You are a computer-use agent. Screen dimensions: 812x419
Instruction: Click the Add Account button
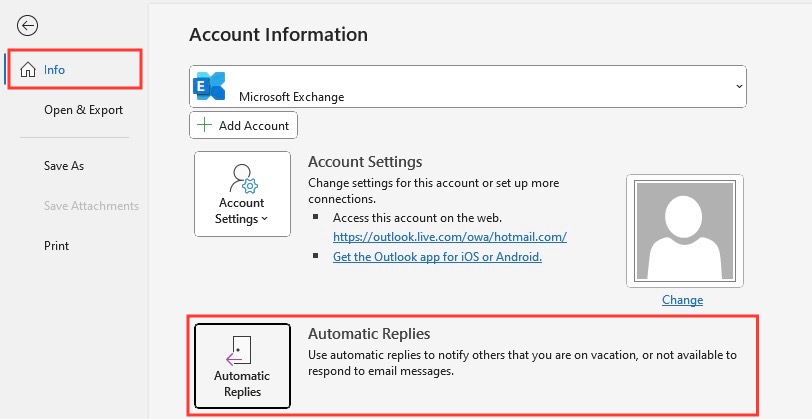243,125
